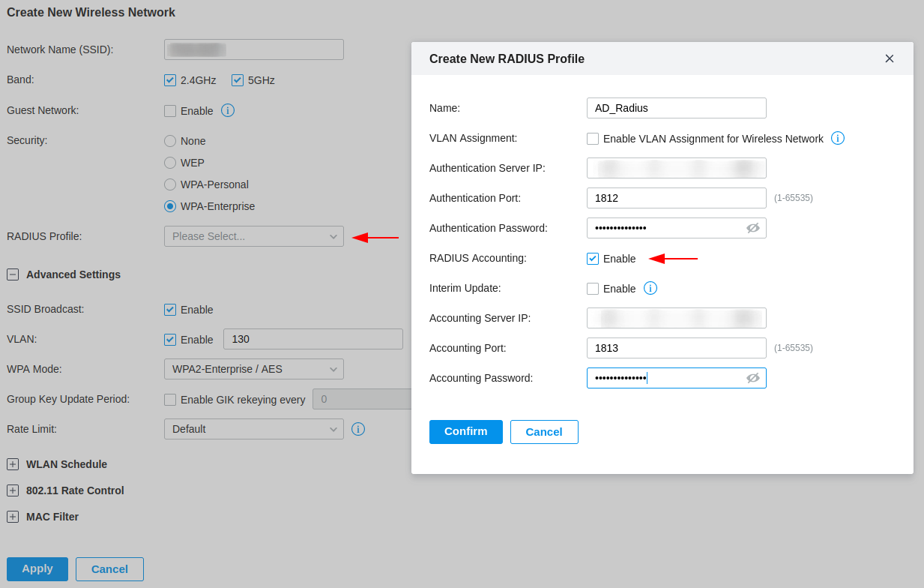The width and height of the screenshot is (924, 588).
Task: Disable RADIUS Accounting checkbox
Action: click(x=593, y=259)
